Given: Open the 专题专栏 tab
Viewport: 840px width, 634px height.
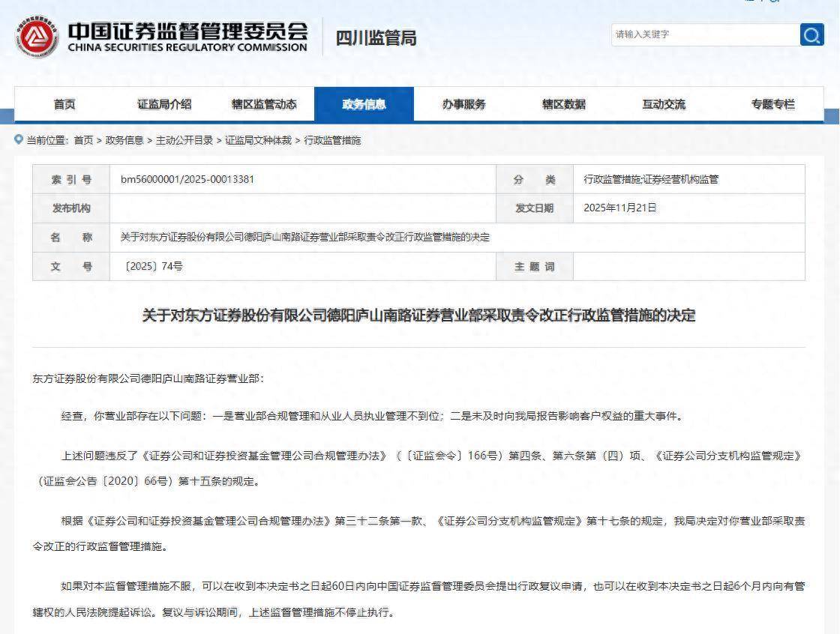Looking at the screenshot, I should point(772,104).
